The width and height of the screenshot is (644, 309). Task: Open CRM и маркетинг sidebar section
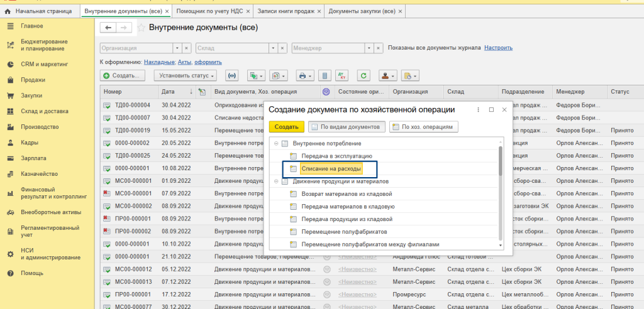coord(44,64)
